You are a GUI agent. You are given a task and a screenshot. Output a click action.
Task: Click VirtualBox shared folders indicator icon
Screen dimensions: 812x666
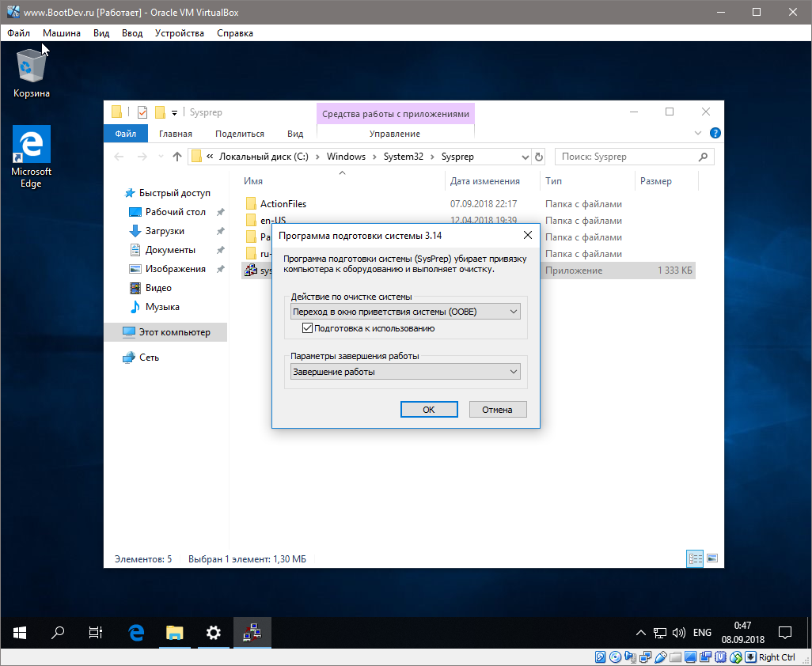click(x=675, y=657)
